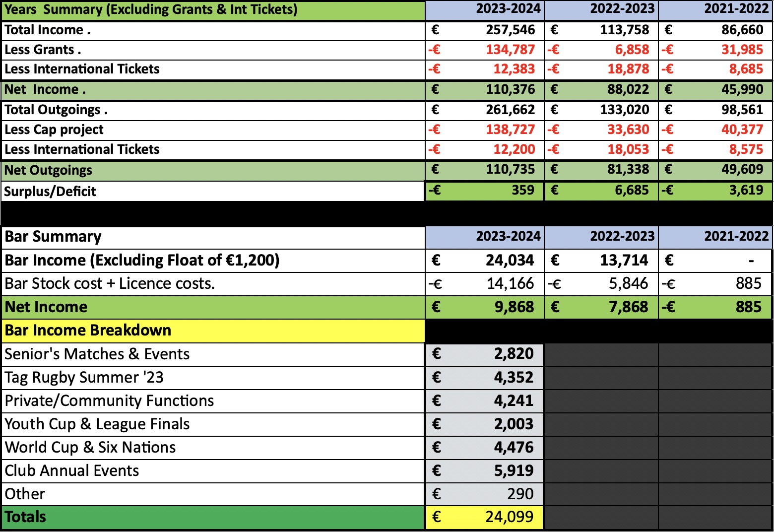Screen dimensions: 774x532
Task: Select the Net Income value 110,376
Action: 511,89
